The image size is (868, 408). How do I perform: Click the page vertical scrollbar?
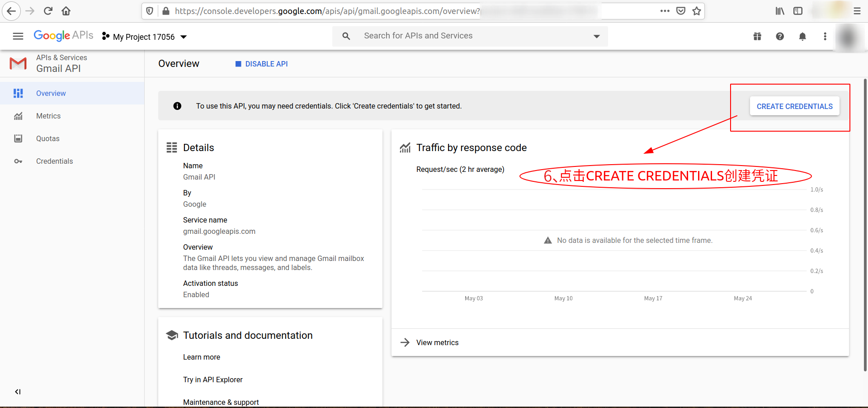(x=865, y=225)
